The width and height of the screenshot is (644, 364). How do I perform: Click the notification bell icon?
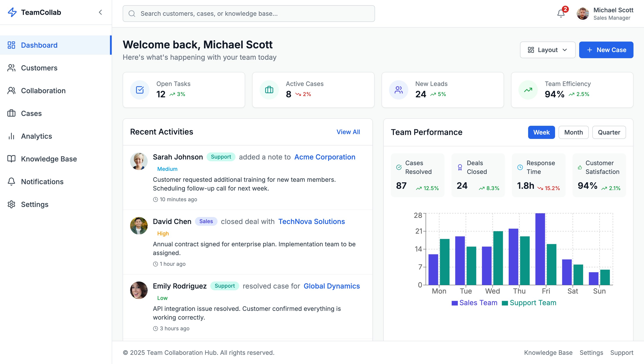pyautogui.click(x=561, y=13)
